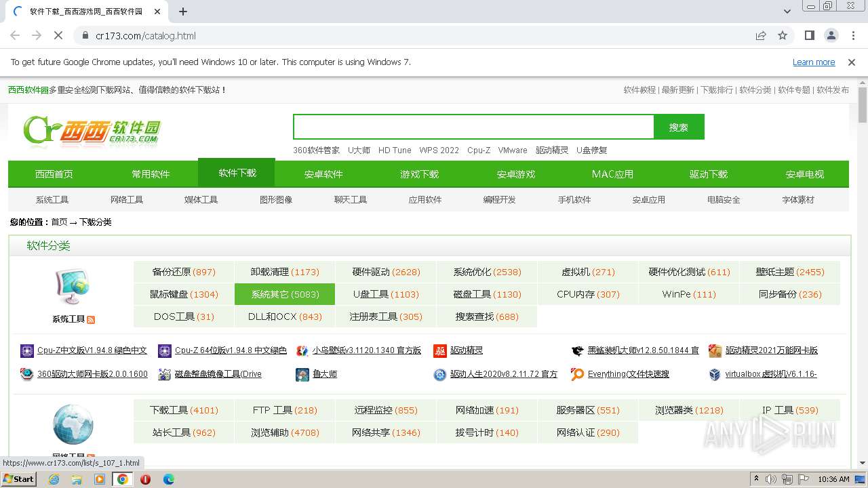This screenshot has height=488, width=868.
Task: Click the 黑鲨装机大师 shark icon
Action: click(x=578, y=350)
